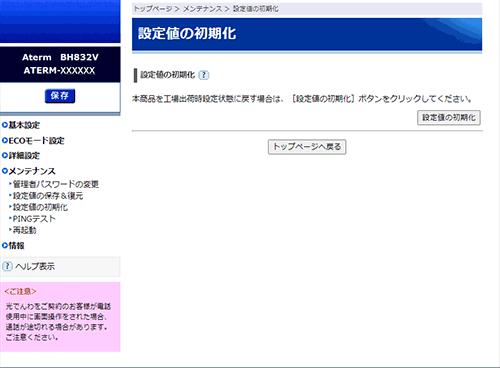This screenshot has height=368, width=500.
Task: Open 管理者パスワードの変更 page
Action: tap(55, 184)
